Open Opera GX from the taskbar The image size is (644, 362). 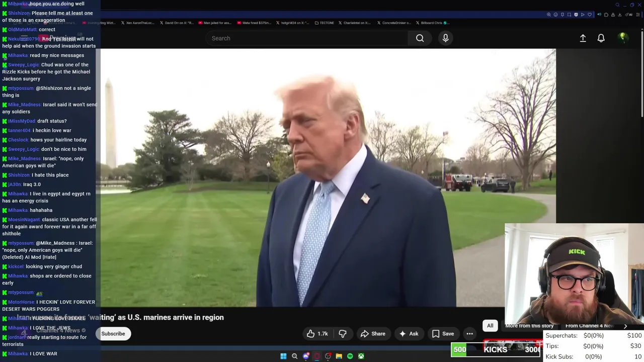pyautogui.click(x=317, y=356)
